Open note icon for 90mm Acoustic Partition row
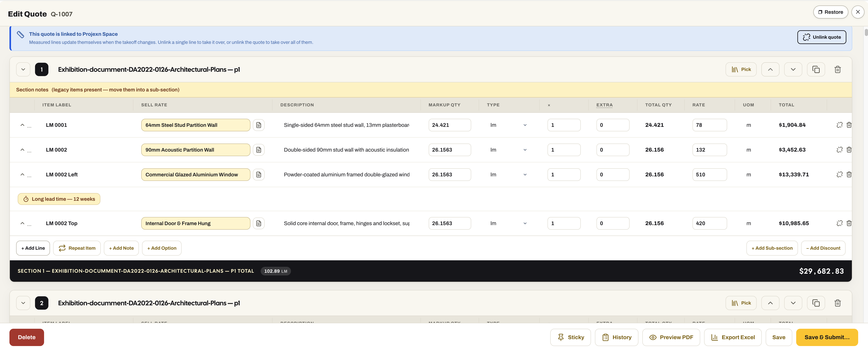This screenshot has height=348, width=868. tap(259, 150)
